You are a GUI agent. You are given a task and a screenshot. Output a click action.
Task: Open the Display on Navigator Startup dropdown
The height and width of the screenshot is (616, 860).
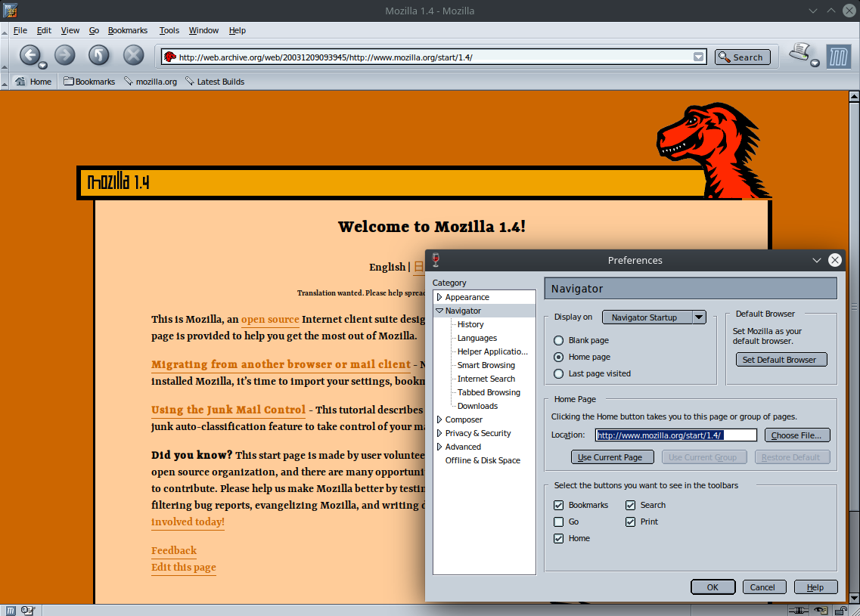pyautogui.click(x=654, y=317)
